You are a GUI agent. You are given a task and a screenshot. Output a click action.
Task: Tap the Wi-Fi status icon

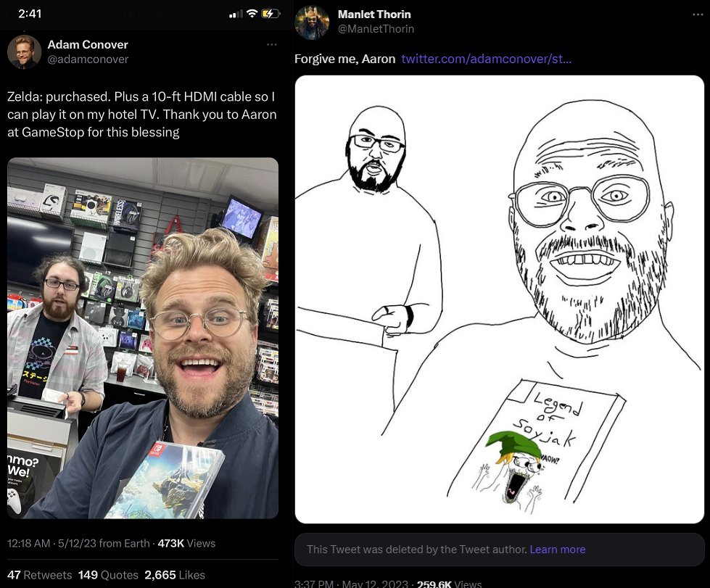[x=252, y=14]
